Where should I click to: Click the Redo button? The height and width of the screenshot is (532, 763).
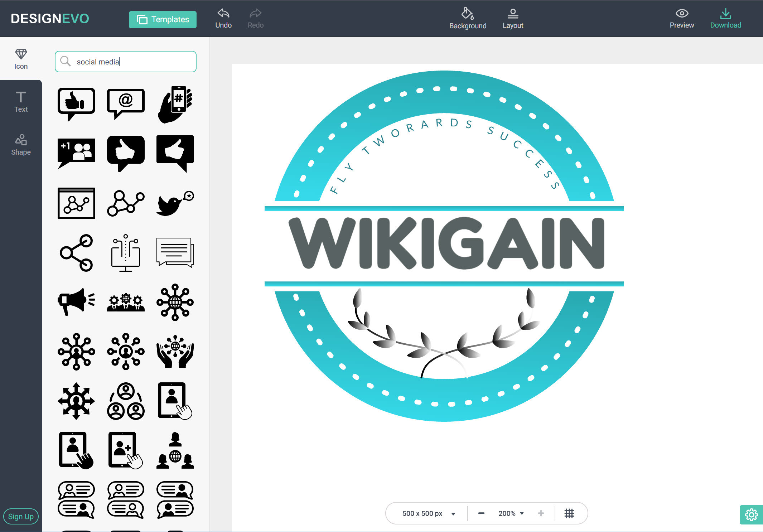tap(256, 19)
